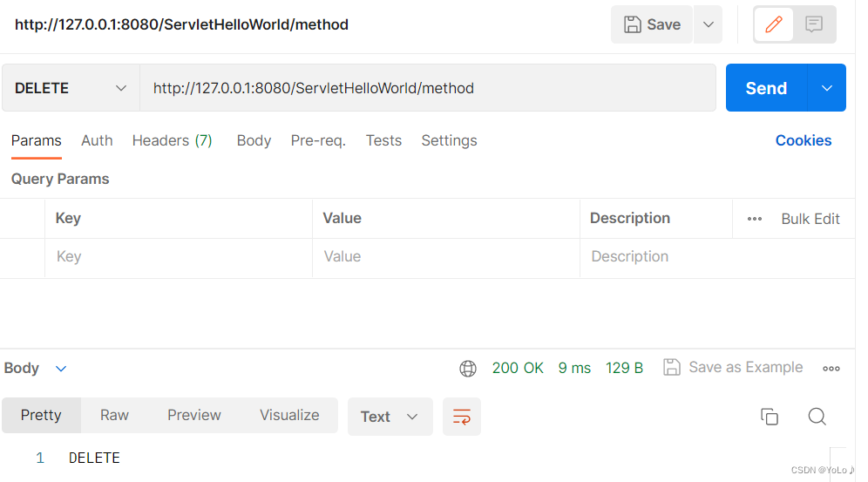This screenshot has width=868, height=482.
Task: Click the Description column header
Action: pyautogui.click(x=630, y=218)
